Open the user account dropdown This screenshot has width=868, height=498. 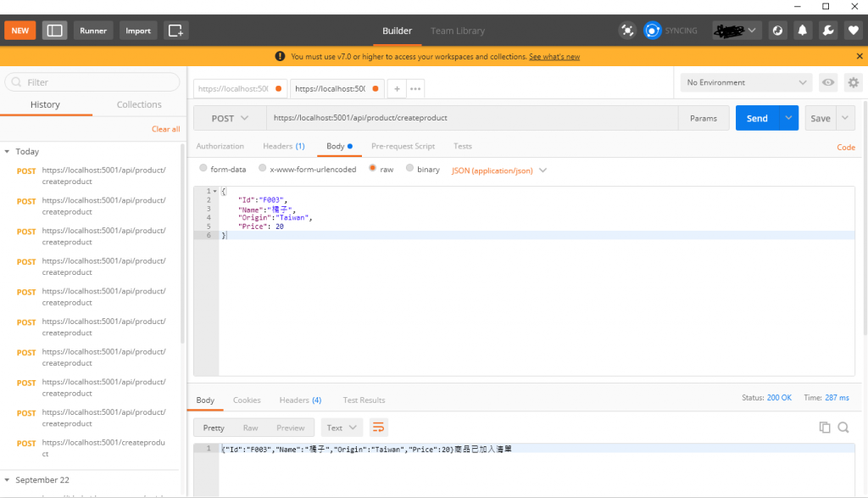(737, 31)
